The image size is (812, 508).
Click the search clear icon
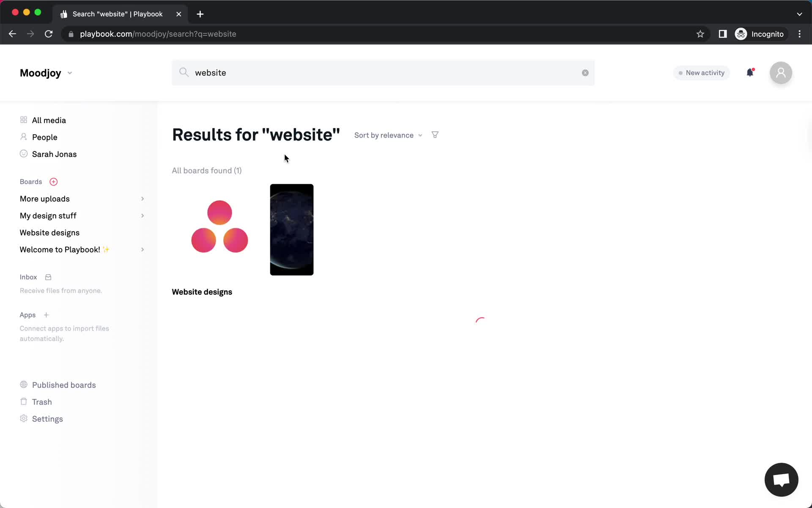tap(584, 72)
